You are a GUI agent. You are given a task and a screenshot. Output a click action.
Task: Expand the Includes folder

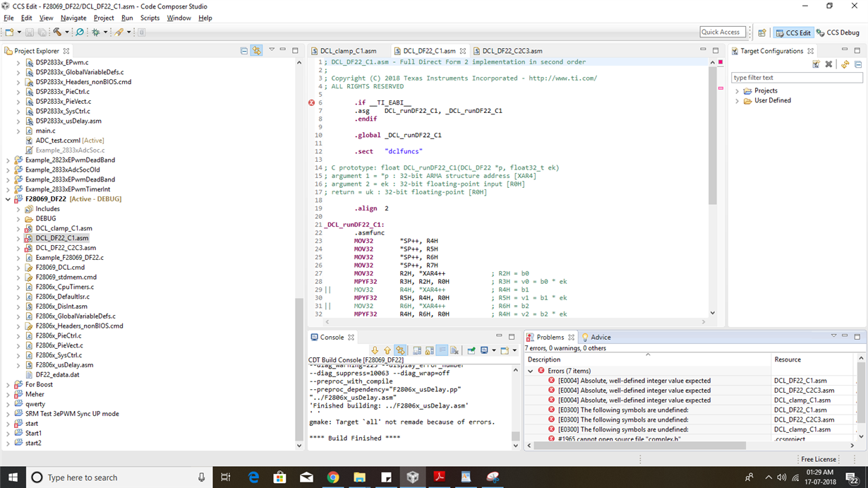[18, 209]
